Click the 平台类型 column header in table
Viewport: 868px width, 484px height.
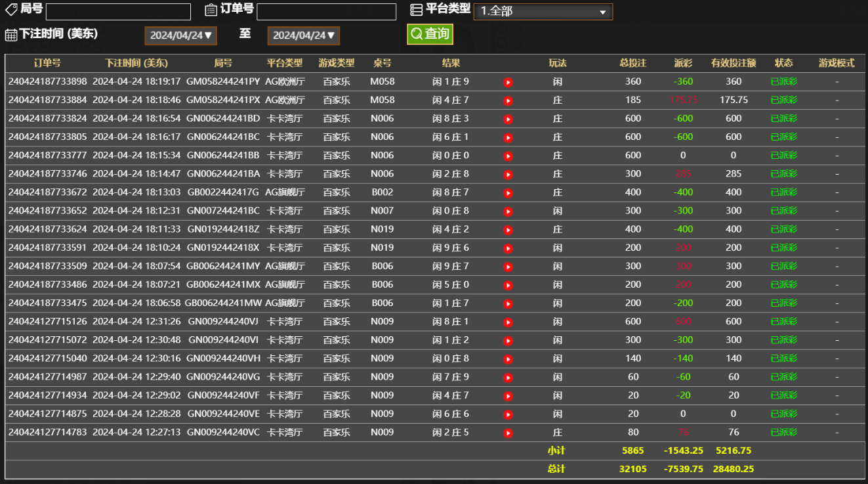pos(285,63)
